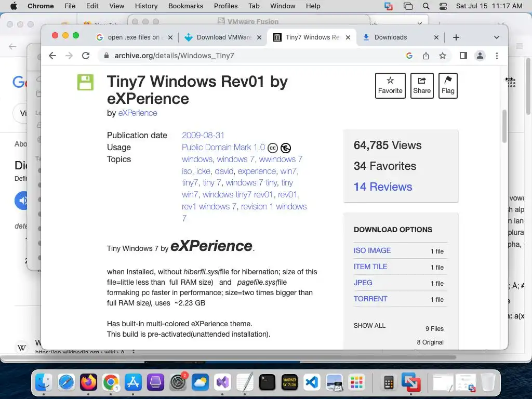This screenshot has width=532, height=399.
Task: Open System Settings from the Dock
Action: click(x=178, y=382)
